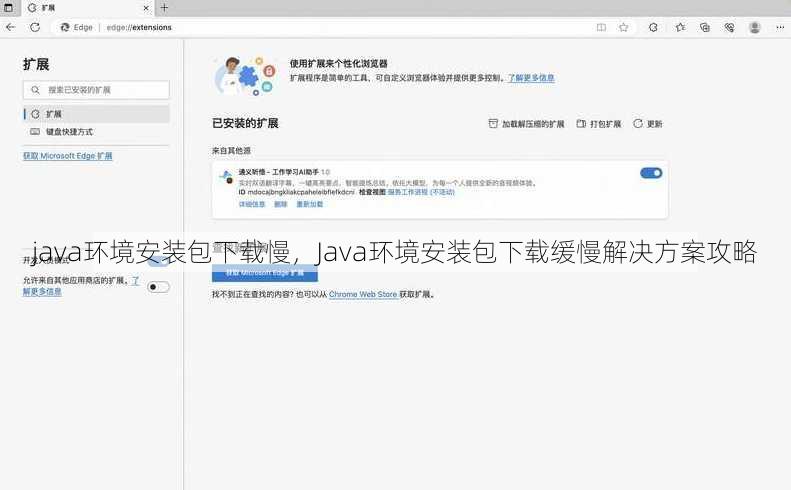This screenshot has height=490, width=791.
Task: Select the 扩展 browser tab
Action: tap(90, 8)
